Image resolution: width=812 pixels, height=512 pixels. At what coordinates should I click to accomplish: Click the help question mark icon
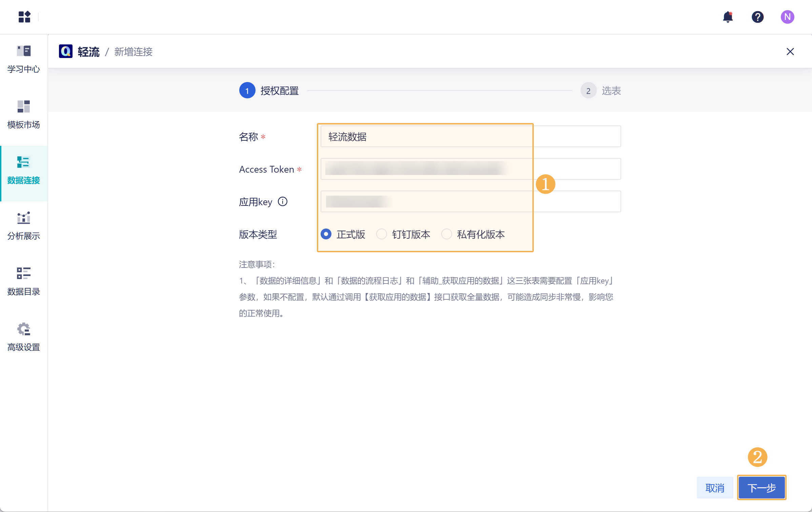757,17
